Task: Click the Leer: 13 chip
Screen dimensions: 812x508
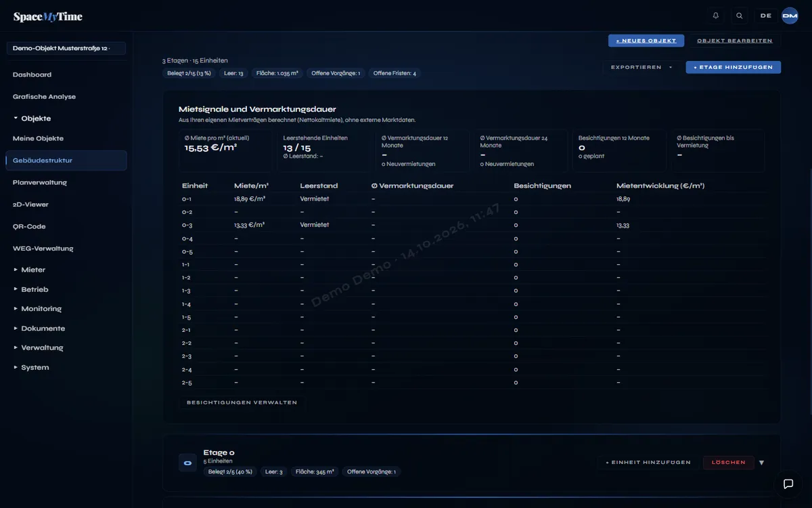Action: coord(233,73)
